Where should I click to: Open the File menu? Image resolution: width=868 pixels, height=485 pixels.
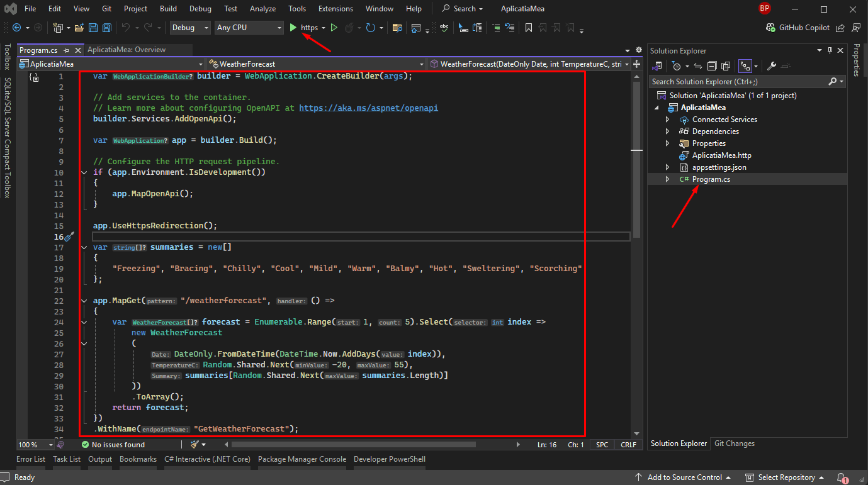(x=30, y=9)
